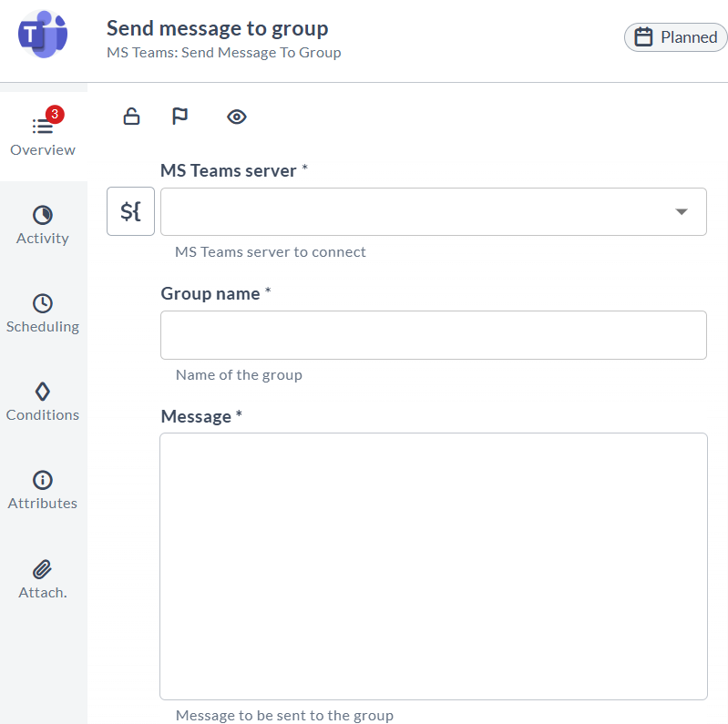Open the Scheduling tab

43,313
